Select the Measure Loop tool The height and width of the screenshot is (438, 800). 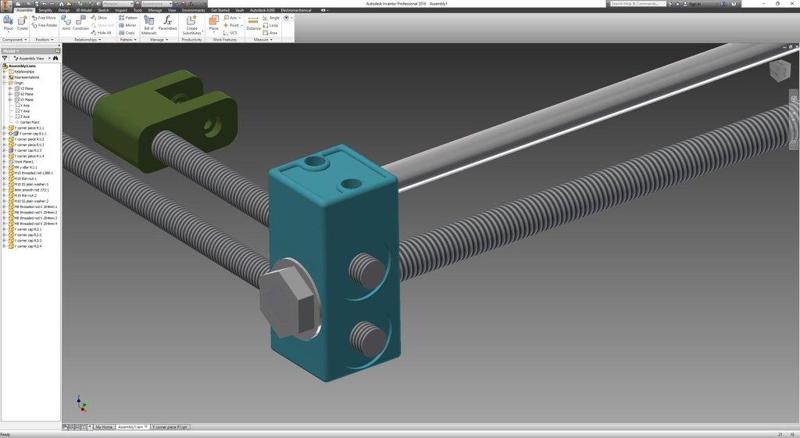click(271, 25)
